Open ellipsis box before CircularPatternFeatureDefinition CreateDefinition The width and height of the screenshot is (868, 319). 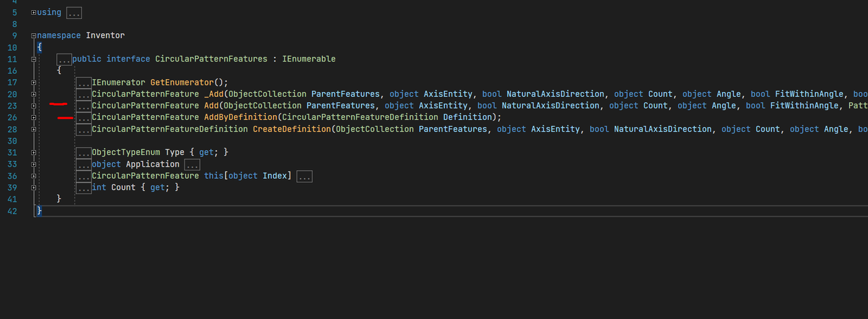tap(83, 129)
